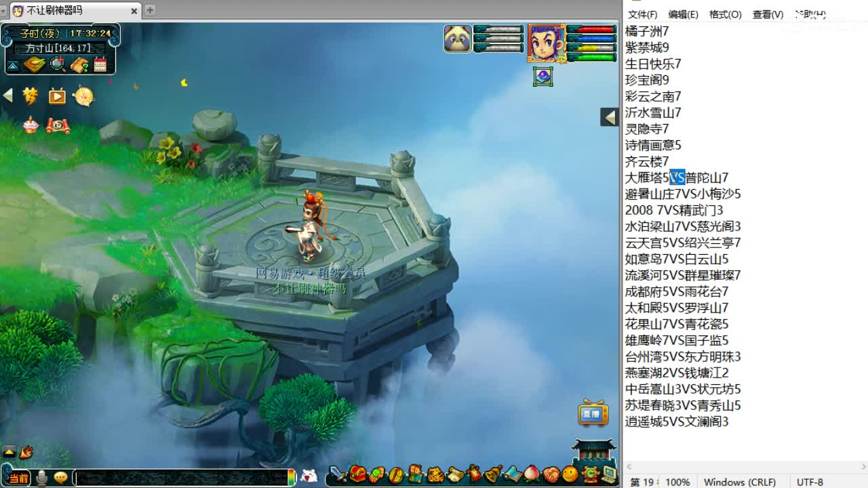
Task: Click the hand giving green item icon
Action: 377,474
